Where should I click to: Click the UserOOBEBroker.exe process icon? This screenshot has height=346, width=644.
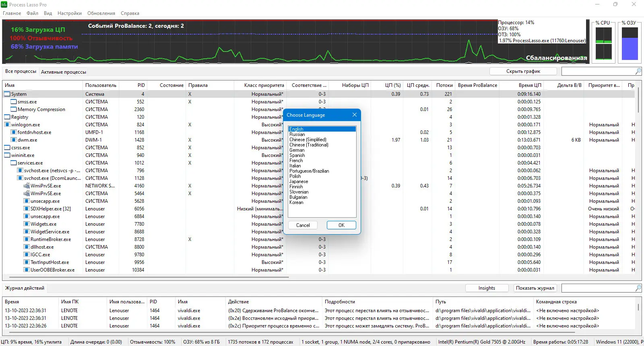point(27,270)
